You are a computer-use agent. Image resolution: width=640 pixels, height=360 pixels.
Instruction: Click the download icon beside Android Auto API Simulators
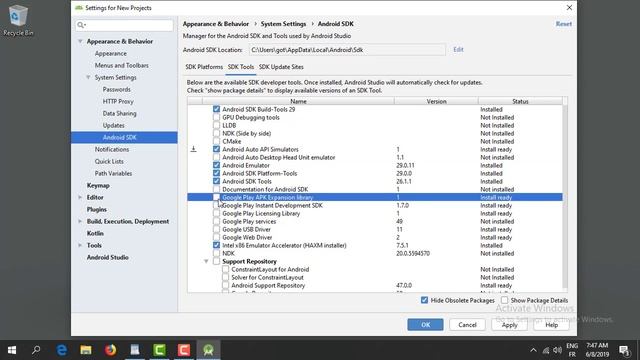coord(193,149)
